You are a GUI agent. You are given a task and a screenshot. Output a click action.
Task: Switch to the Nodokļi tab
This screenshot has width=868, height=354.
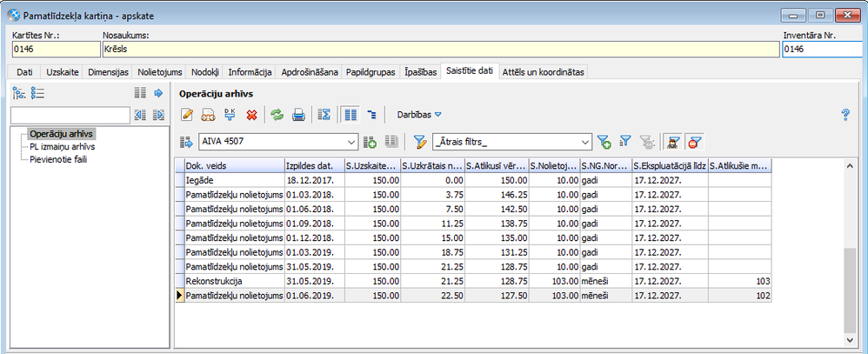(x=205, y=72)
